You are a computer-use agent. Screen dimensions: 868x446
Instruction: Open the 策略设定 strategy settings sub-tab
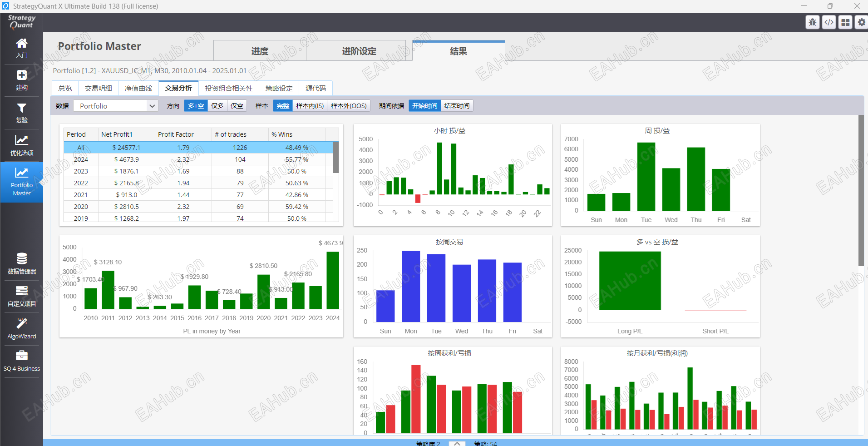pyautogui.click(x=279, y=88)
